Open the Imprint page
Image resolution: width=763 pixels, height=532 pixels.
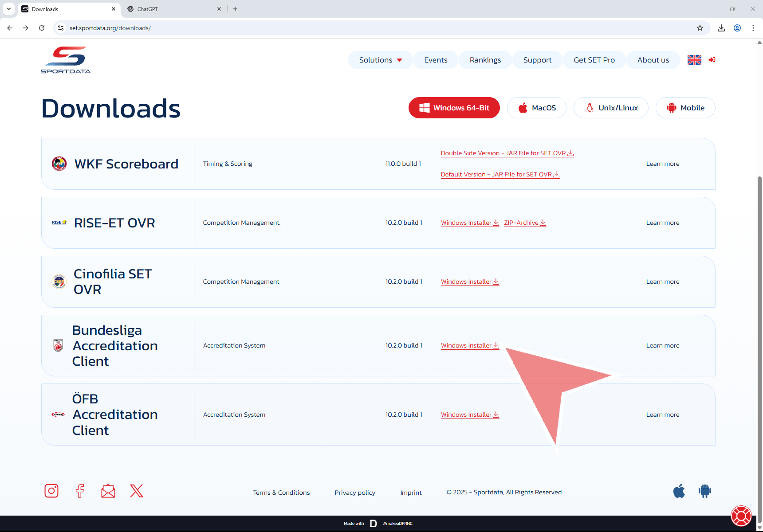411,493
